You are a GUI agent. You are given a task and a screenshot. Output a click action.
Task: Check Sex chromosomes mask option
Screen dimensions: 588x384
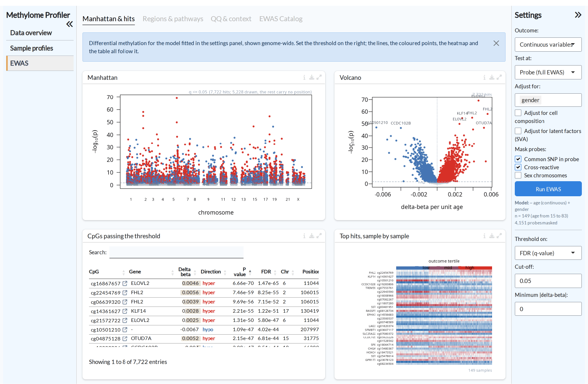click(518, 175)
